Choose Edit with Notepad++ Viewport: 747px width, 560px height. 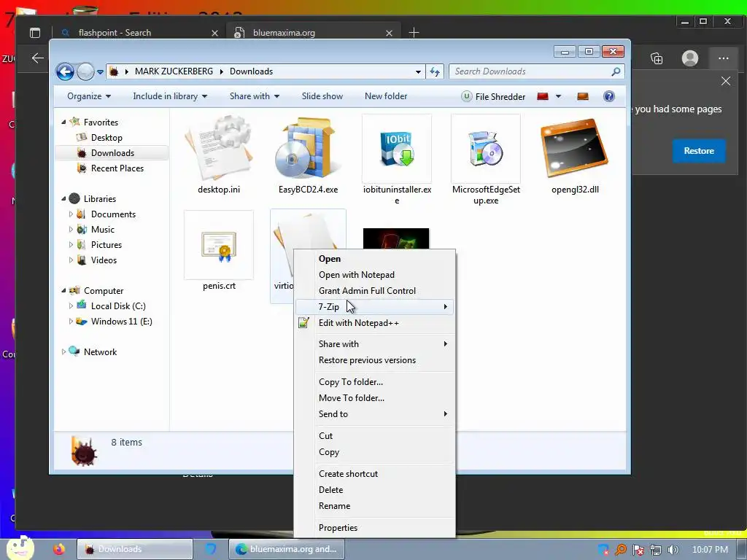pos(374,323)
